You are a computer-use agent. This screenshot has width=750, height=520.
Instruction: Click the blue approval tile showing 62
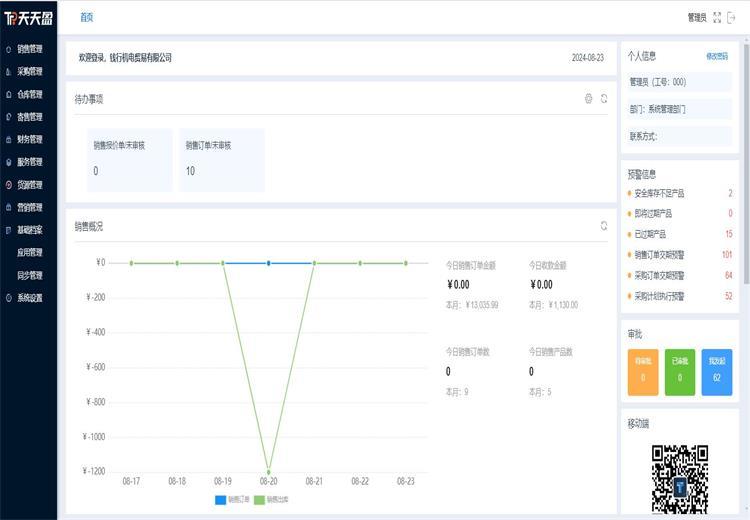pos(717,372)
